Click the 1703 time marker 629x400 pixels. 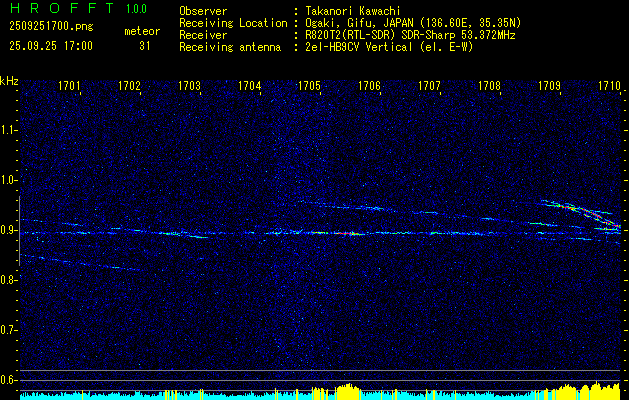point(190,85)
